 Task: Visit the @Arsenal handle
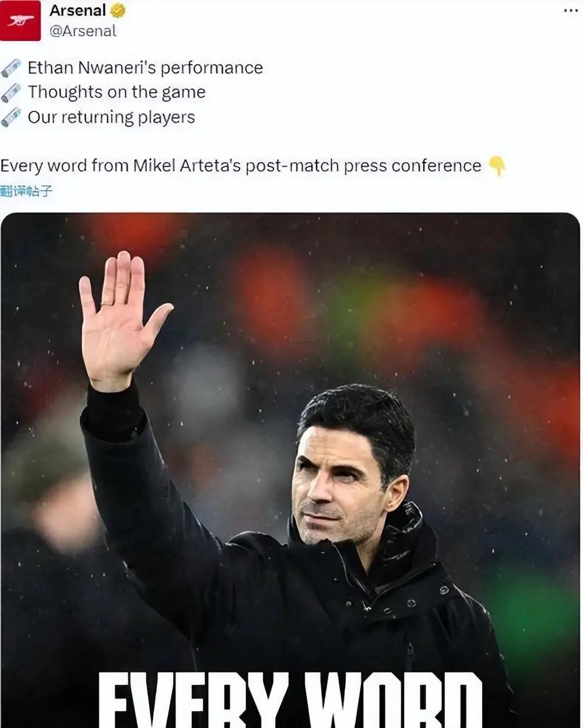point(83,31)
